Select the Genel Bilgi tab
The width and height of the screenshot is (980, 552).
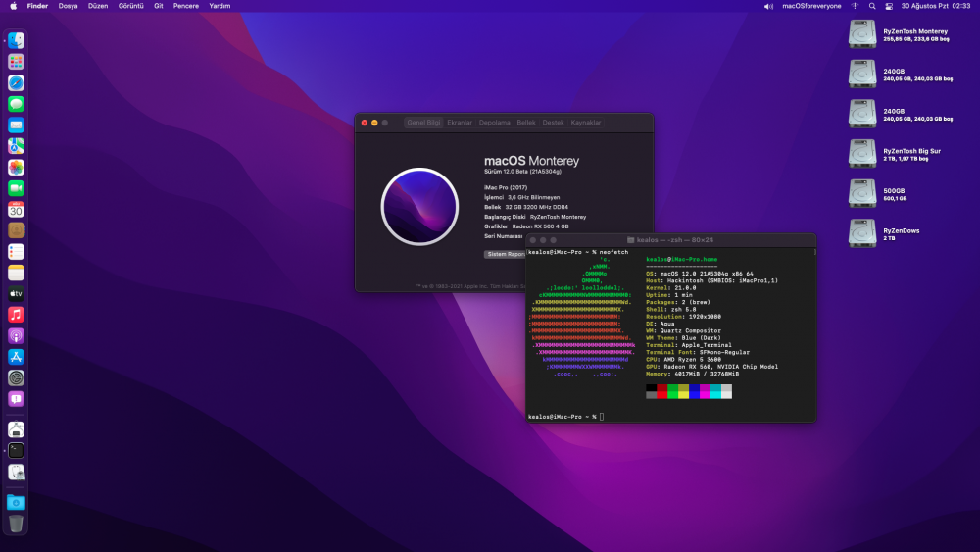(x=423, y=123)
